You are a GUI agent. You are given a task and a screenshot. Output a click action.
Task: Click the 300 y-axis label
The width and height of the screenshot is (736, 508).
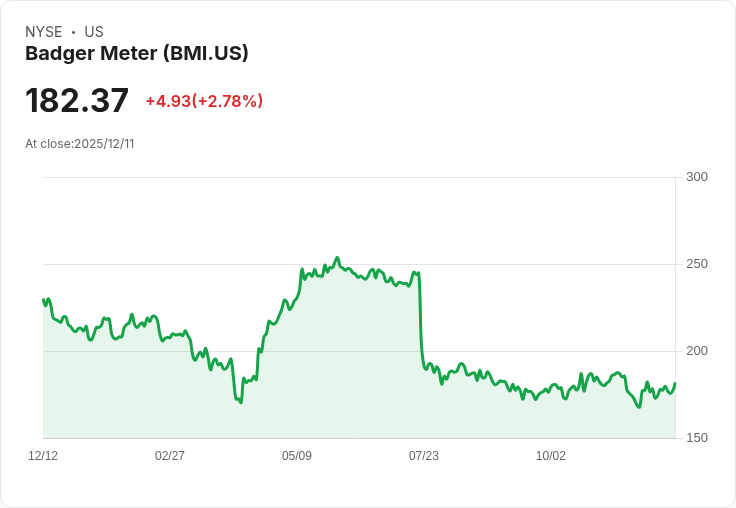tap(697, 177)
